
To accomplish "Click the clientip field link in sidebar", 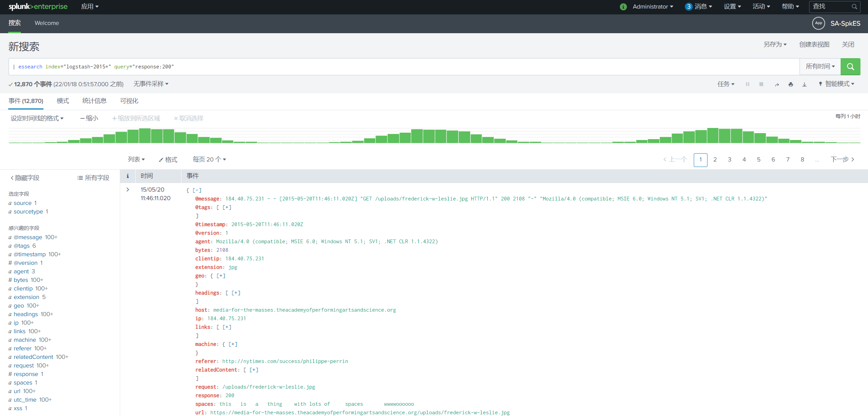I will [23, 288].
